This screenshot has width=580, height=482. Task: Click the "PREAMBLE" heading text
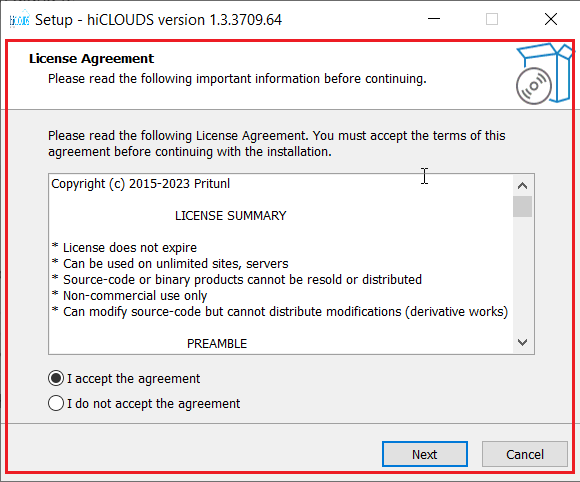(217, 344)
